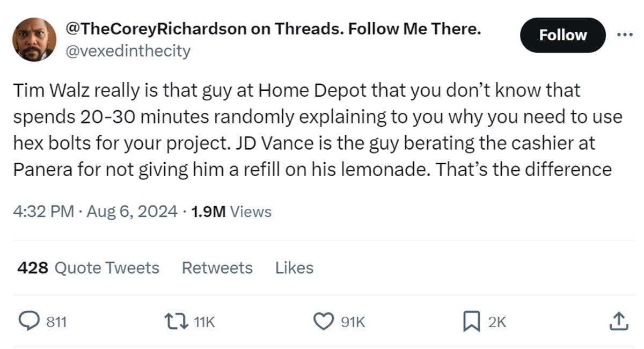Open the author's profile picture
This screenshot has width=644, height=349.
click(x=34, y=40)
